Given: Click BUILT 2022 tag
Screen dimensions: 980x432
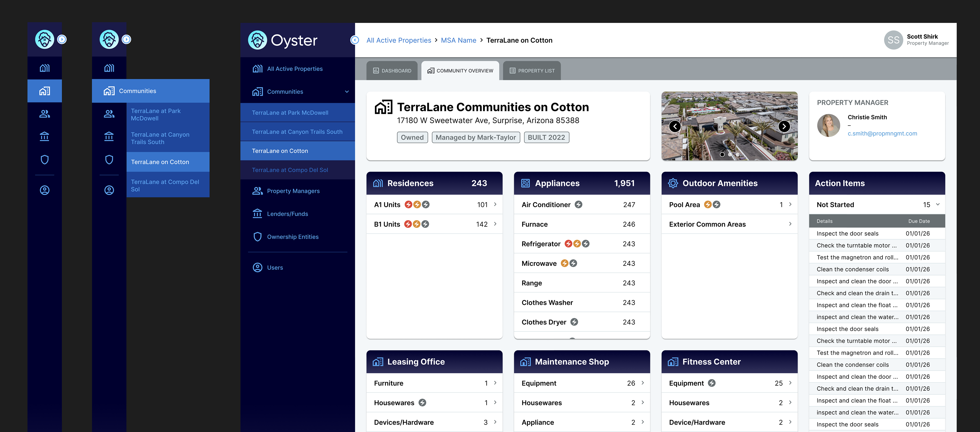Looking at the screenshot, I should click(x=546, y=137).
